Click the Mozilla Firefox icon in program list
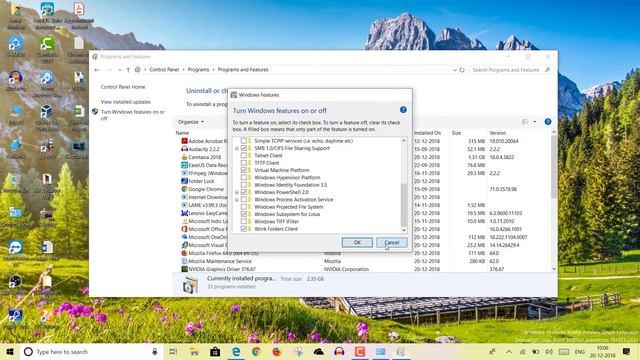The width and height of the screenshot is (640, 360). [x=184, y=253]
